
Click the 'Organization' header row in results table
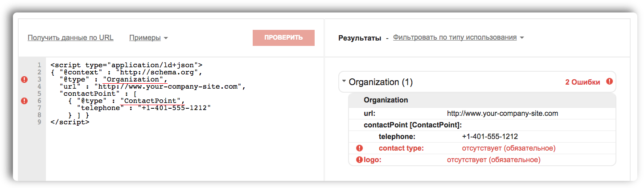(386, 100)
